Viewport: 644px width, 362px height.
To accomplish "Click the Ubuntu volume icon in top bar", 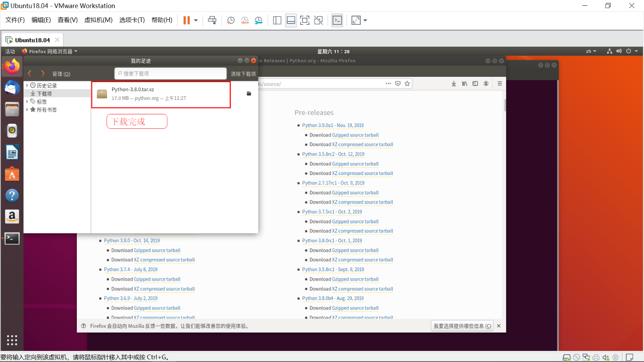I will [619, 52].
